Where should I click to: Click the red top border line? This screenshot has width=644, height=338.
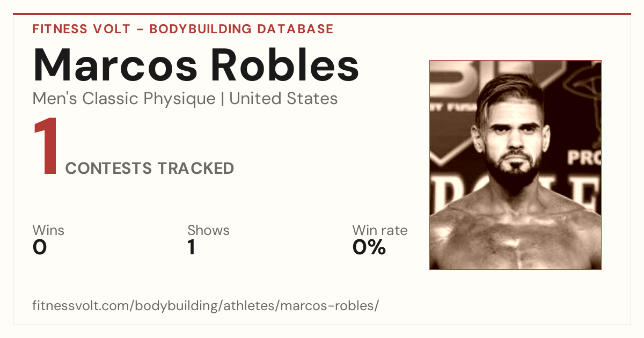pos(322,14)
